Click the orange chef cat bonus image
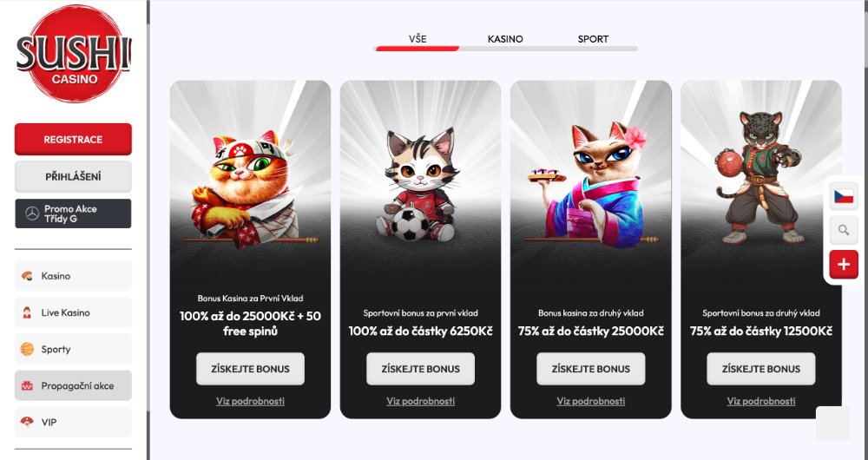This screenshot has width=868, height=460. tap(250, 189)
